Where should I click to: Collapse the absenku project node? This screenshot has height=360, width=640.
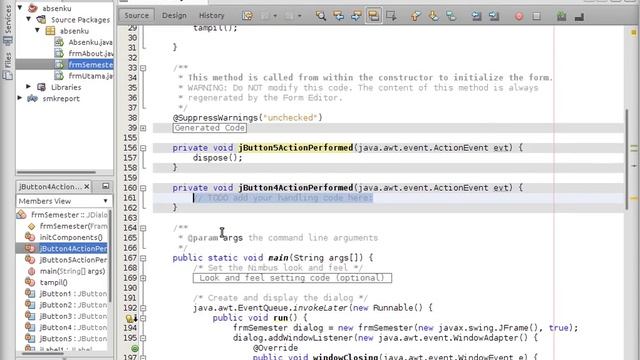(x=20, y=8)
